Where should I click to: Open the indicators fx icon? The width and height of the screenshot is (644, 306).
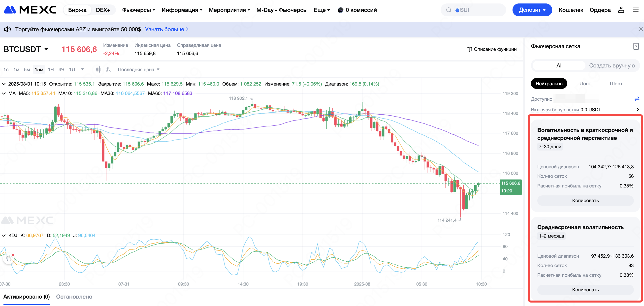coord(108,69)
